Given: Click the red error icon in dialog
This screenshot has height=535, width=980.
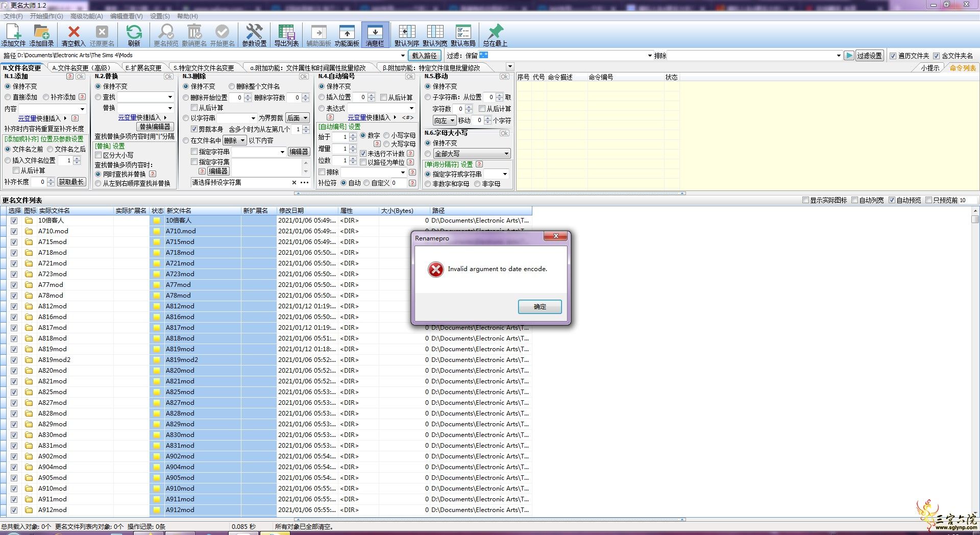Looking at the screenshot, I should pos(436,269).
